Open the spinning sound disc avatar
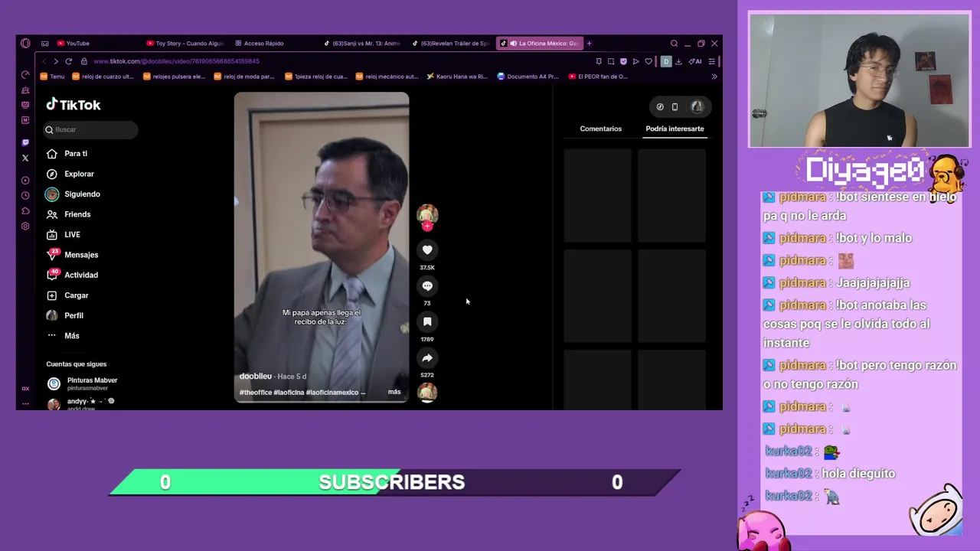Image resolution: width=980 pixels, height=551 pixels. pyautogui.click(x=427, y=392)
